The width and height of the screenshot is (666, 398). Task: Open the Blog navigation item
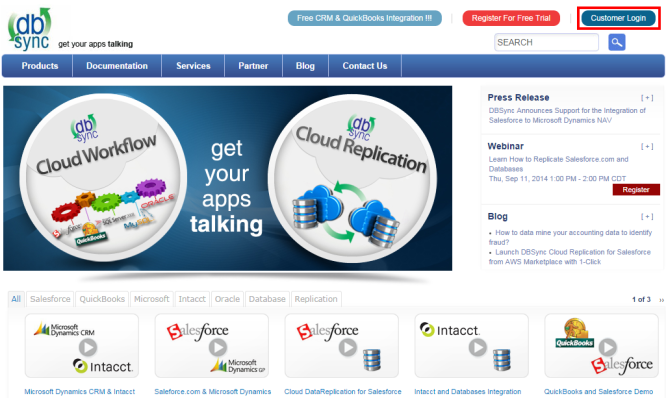(305, 66)
